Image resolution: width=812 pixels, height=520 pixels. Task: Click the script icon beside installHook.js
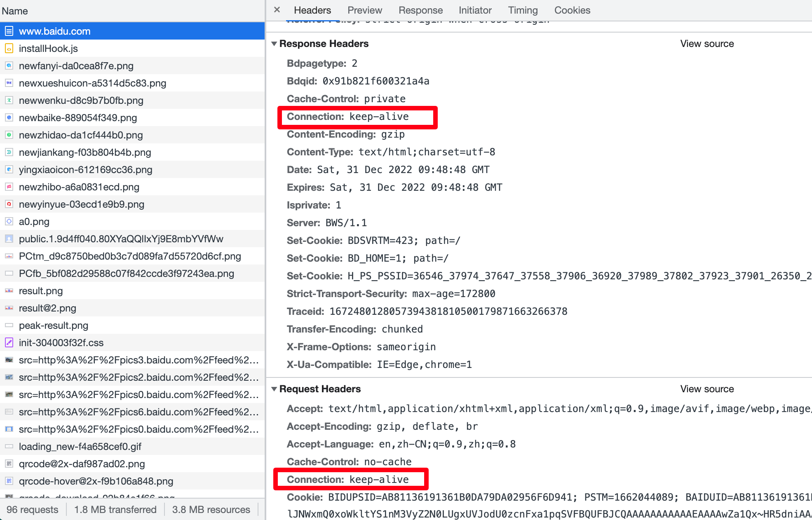coord(9,49)
